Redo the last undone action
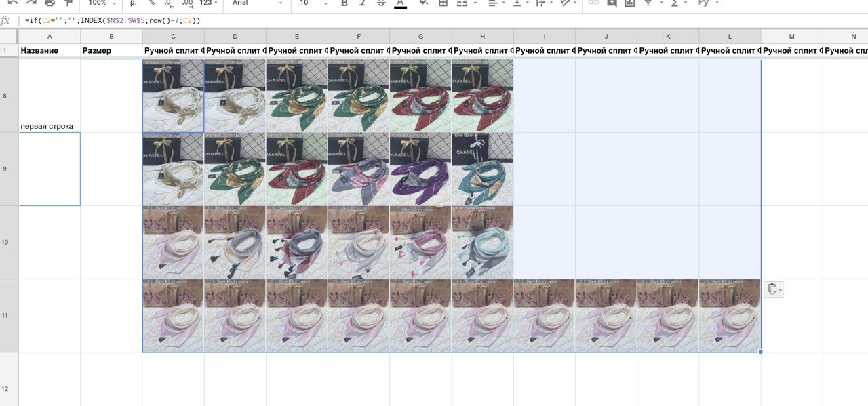This screenshot has width=868, height=406. [31, 3]
